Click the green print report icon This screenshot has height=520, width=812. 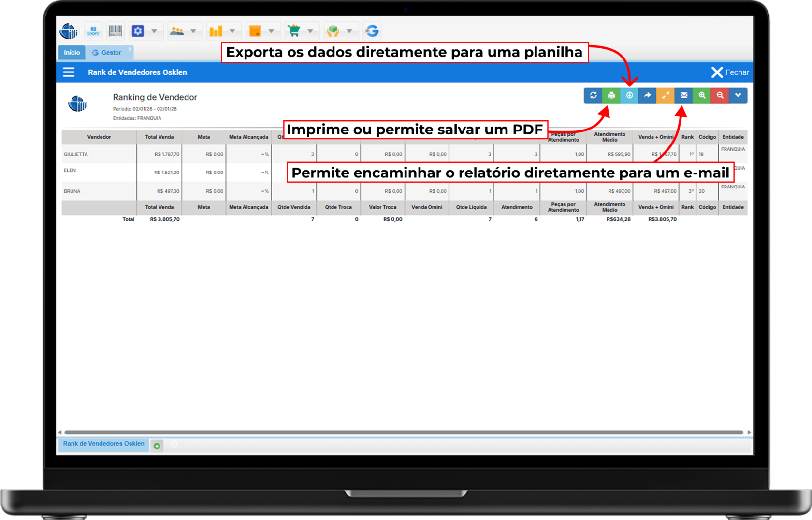pos(611,96)
